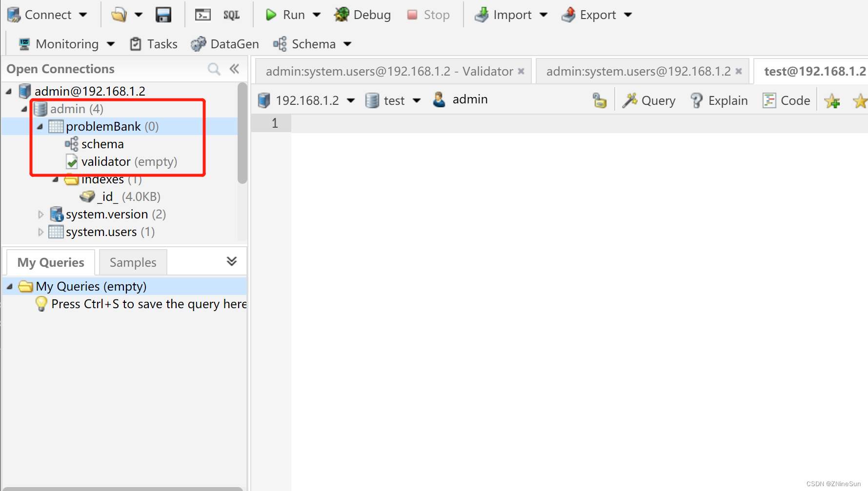Click the connections tree vertical scrollbar

(x=242, y=133)
